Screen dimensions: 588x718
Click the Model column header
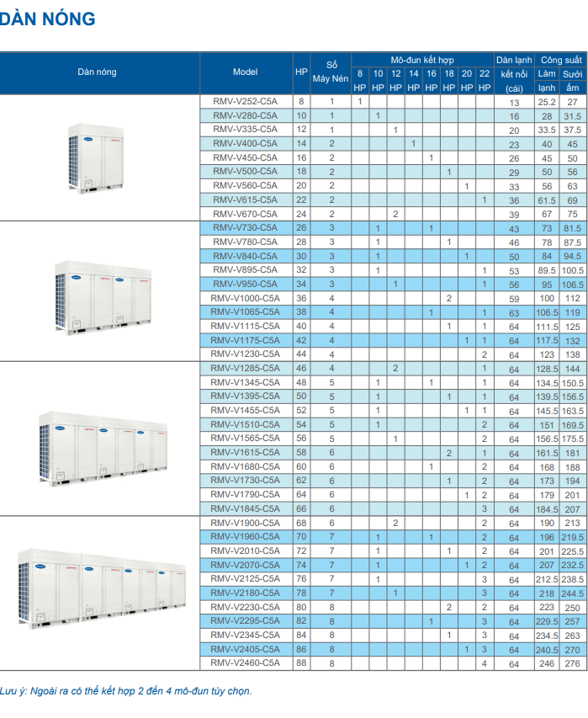246,72
